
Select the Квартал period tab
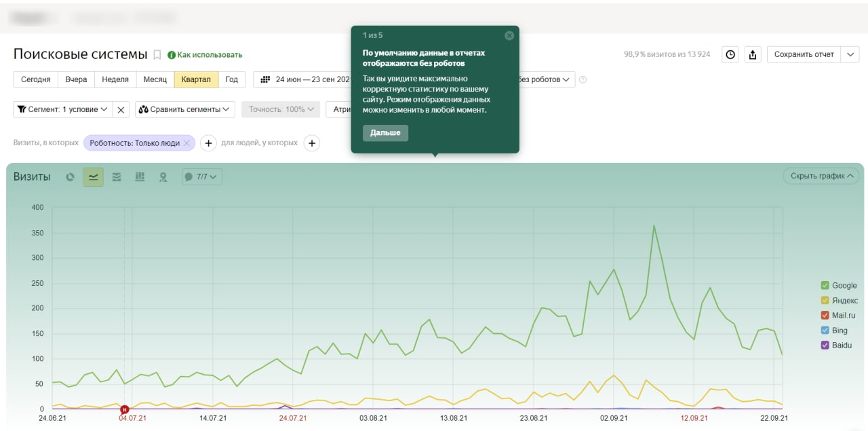196,79
